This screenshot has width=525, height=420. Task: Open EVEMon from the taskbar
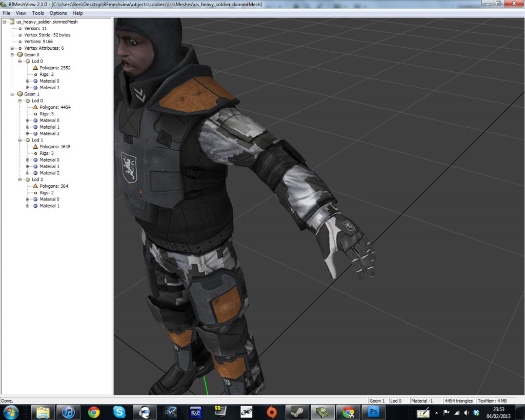[195, 412]
